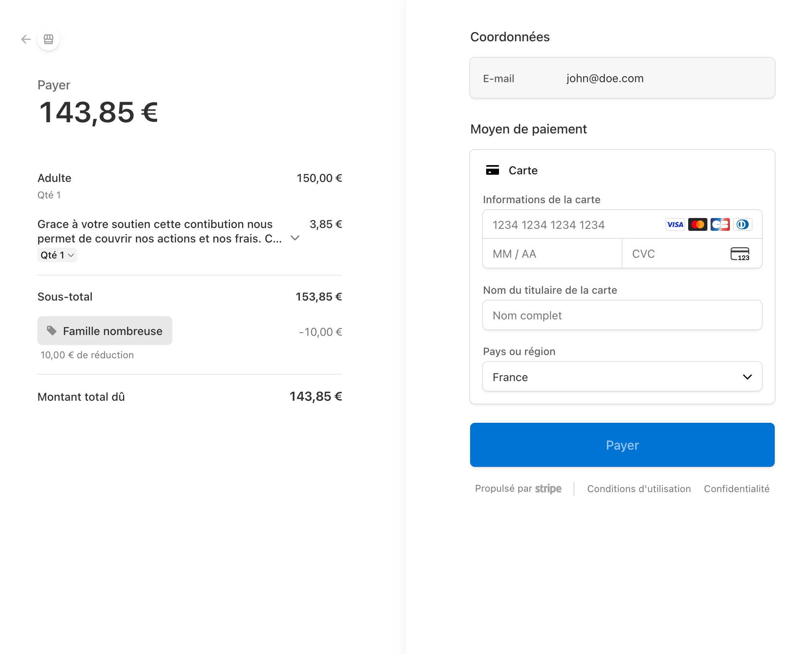The width and height of the screenshot is (812, 654).
Task: Expand the contribution description chevron
Action: click(x=295, y=238)
